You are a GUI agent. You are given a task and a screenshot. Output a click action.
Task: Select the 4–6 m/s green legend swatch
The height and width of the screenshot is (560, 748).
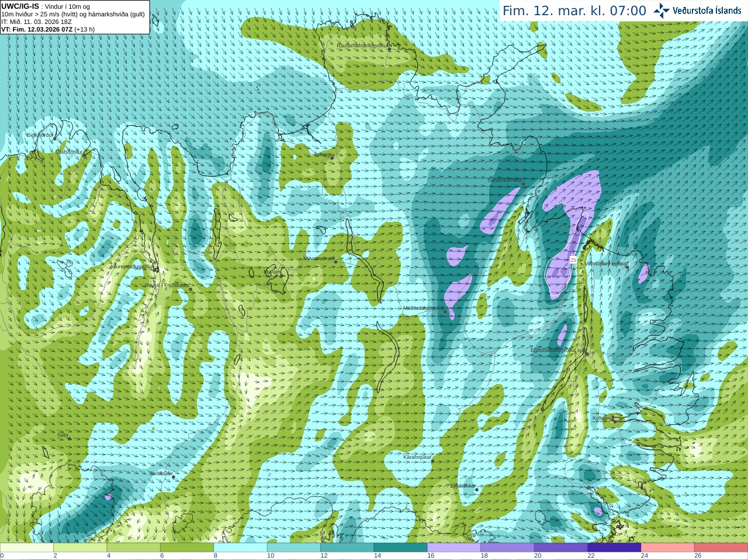pos(134,548)
